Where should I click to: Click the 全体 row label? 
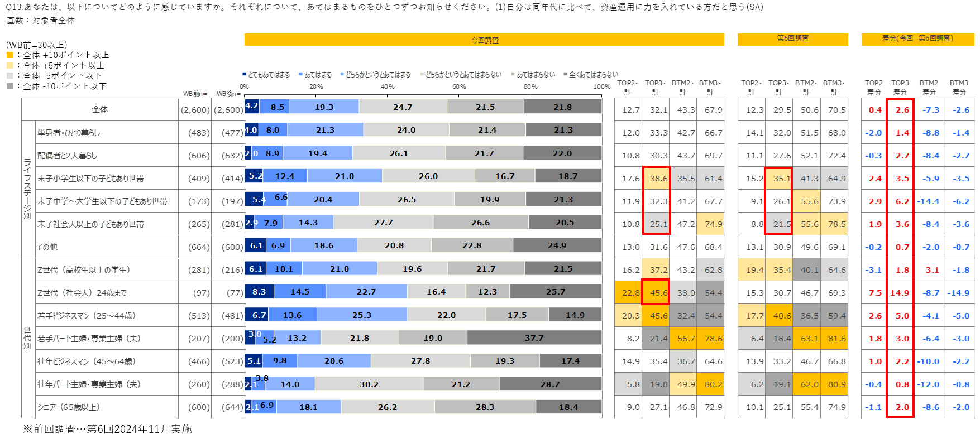(x=100, y=110)
